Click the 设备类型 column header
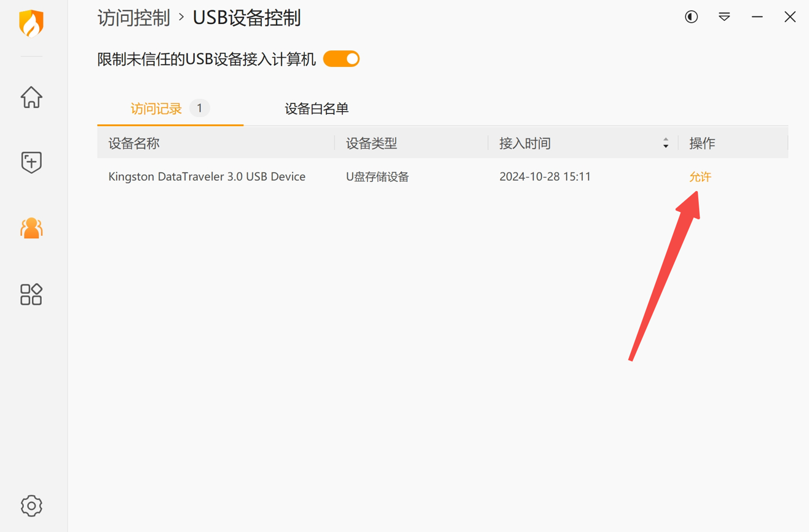The height and width of the screenshot is (532, 809). tap(371, 143)
